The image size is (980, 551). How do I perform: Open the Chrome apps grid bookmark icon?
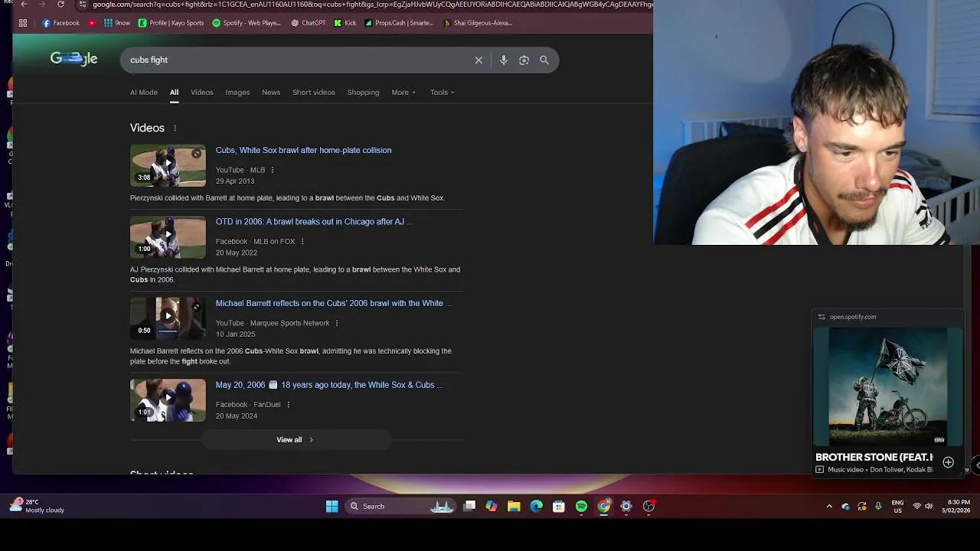click(x=23, y=23)
